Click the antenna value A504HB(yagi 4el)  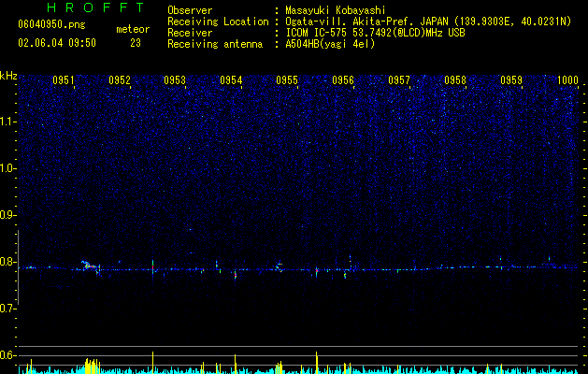[330, 44]
